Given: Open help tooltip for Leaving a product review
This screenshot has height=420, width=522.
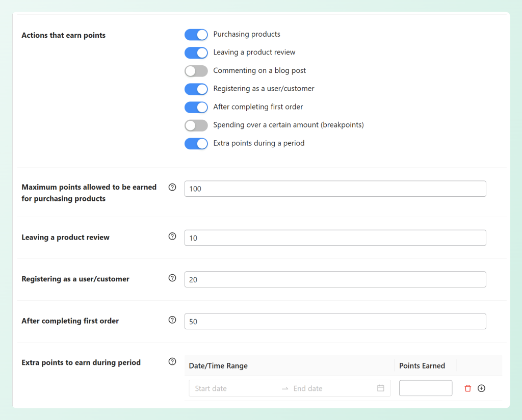Looking at the screenshot, I should pos(172,236).
